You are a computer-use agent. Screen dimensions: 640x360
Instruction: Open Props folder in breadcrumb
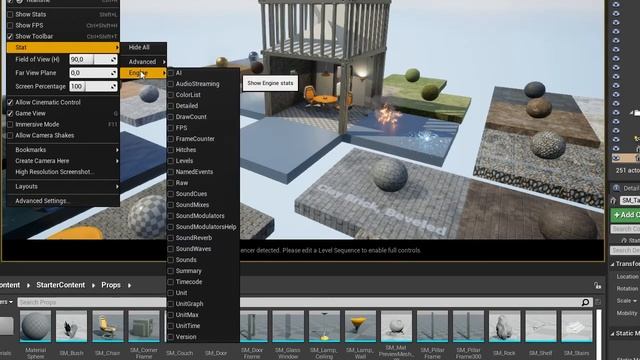point(111,285)
